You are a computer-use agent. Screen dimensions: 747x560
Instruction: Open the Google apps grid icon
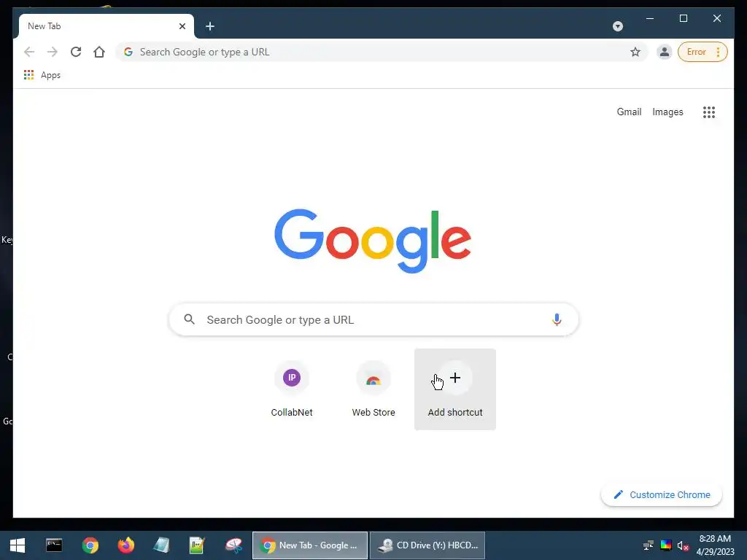709,112
